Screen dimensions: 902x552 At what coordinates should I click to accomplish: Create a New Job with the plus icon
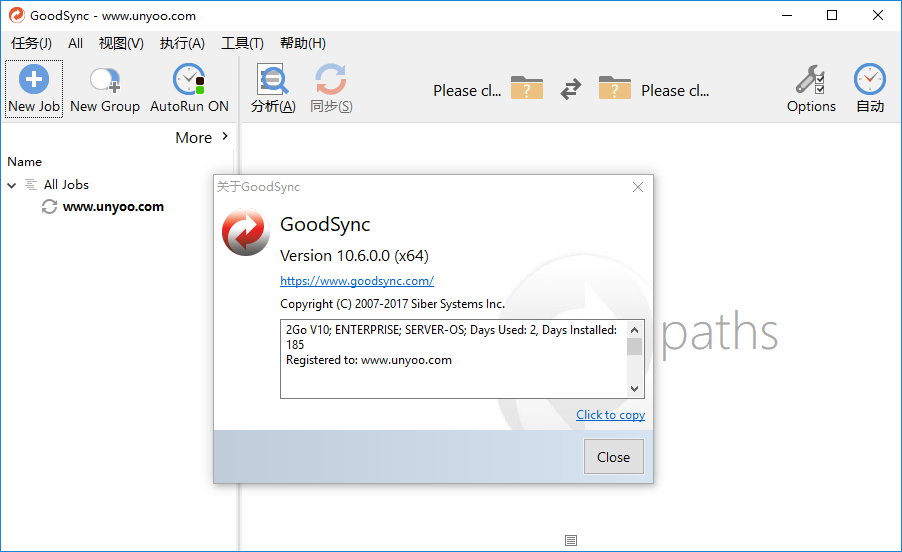[34, 79]
